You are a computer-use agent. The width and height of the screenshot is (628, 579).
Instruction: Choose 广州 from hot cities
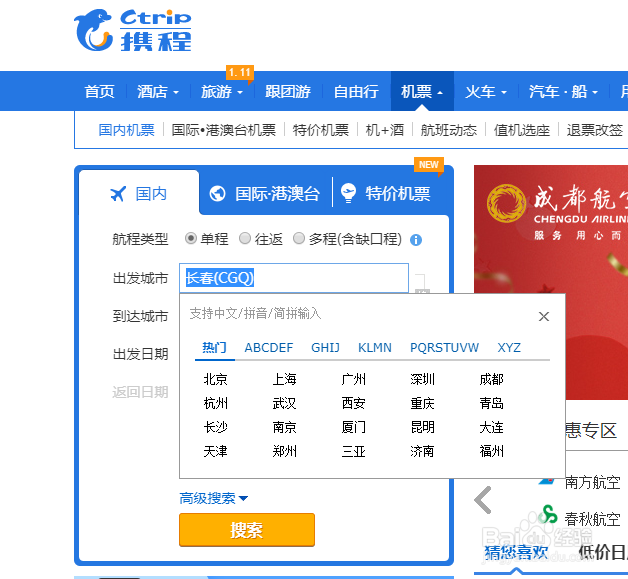[353, 379]
